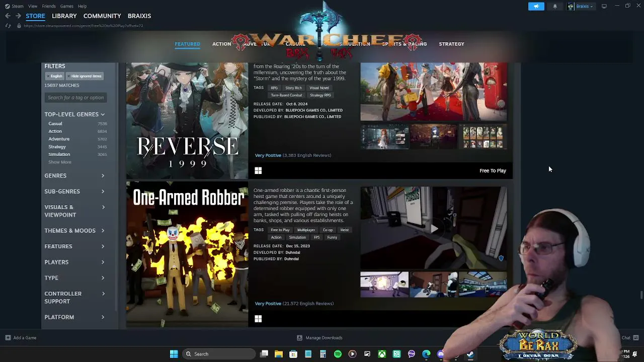Screen dimensions: 644x362
Task: Click the Big Picture mode monitor icon
Action: pyautogui.click(x=604, y=6)
